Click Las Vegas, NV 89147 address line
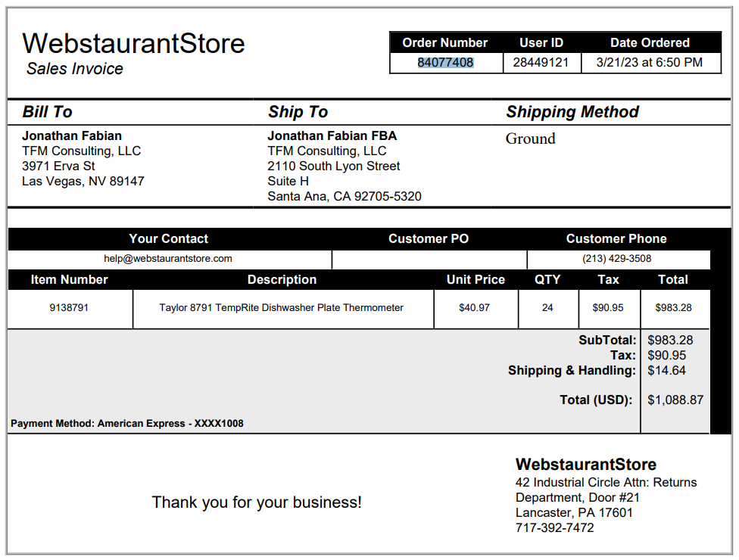 [x=83, y=182]
